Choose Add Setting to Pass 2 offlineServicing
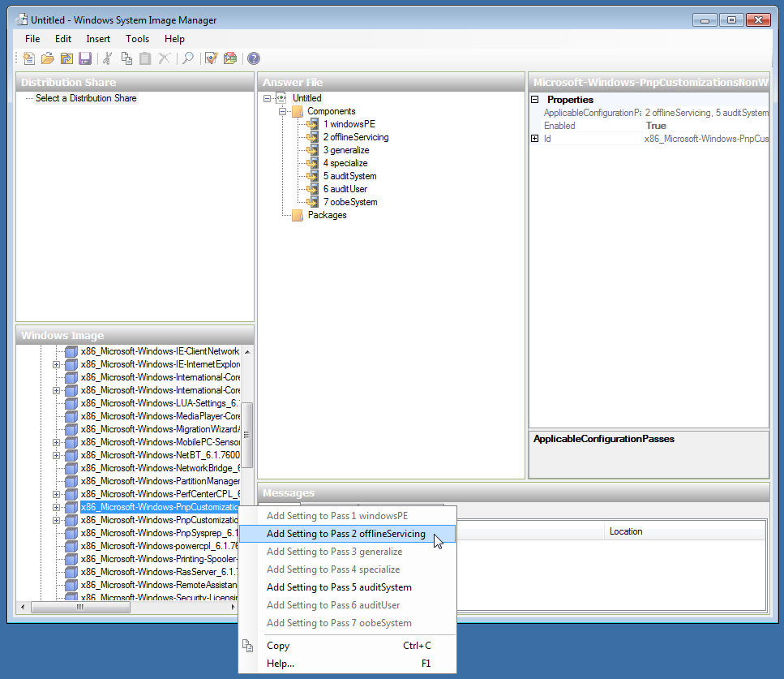The height and width of the screenshot is (679, 784). [347, 534]
